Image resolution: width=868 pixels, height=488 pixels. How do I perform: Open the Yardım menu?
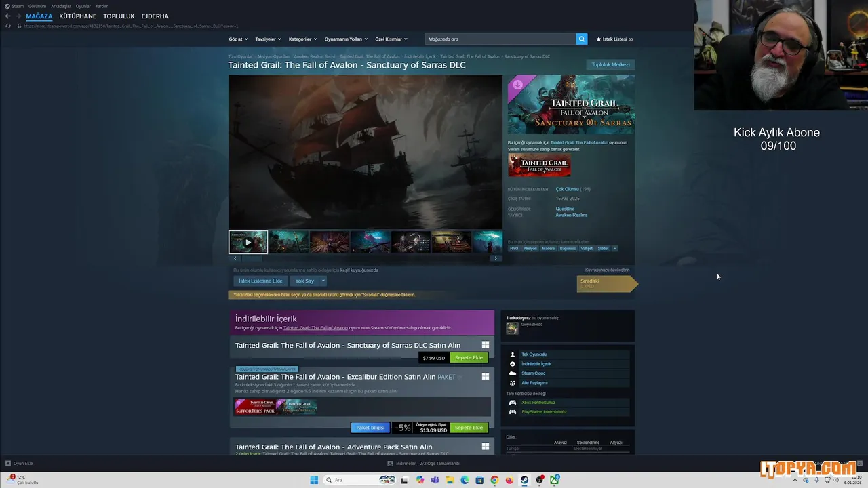pyautogui.click(x=102, y=6)
